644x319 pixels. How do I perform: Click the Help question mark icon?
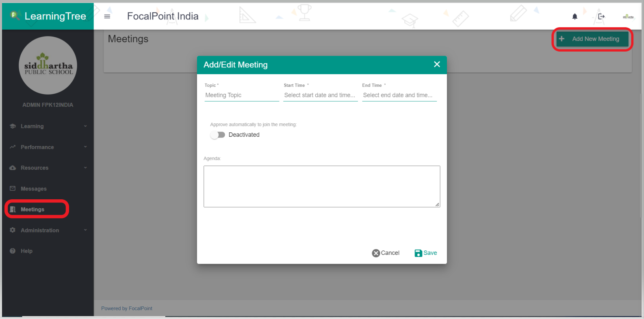pos(13,251)
